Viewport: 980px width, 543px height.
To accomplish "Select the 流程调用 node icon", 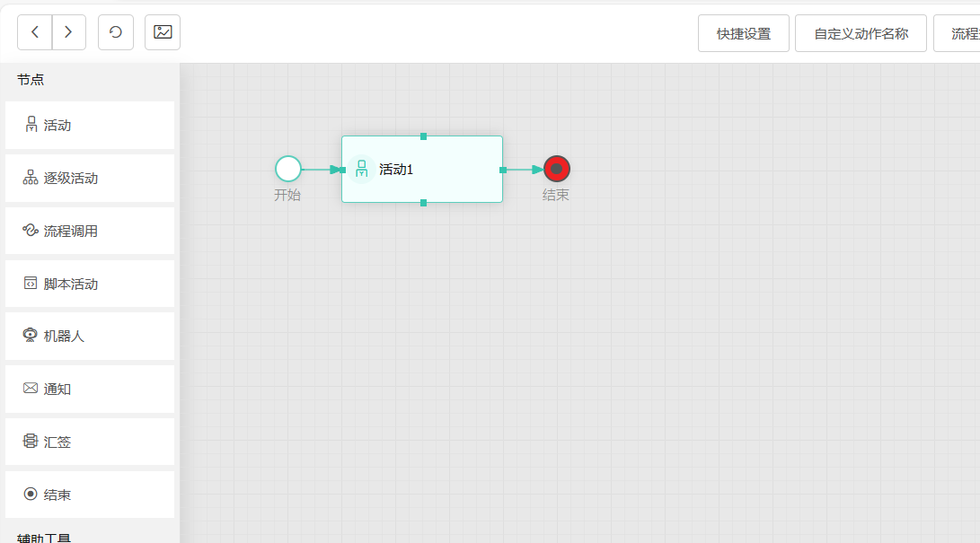I will pyautogui.click(x=31, y=231).
